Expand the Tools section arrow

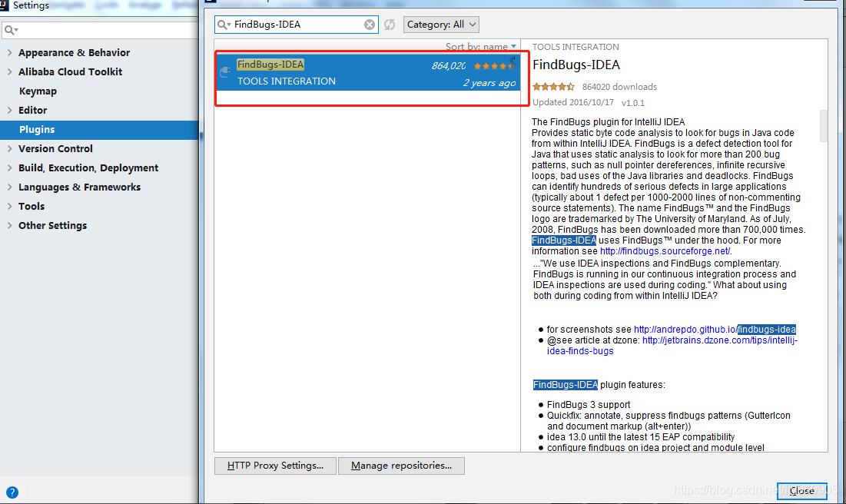click(10, 206)
